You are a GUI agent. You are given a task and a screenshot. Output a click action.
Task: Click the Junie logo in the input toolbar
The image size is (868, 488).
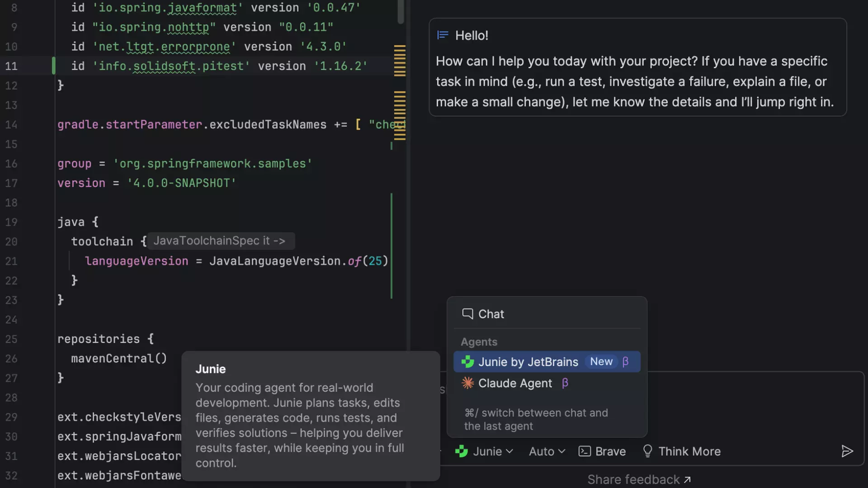coord(461,451)
